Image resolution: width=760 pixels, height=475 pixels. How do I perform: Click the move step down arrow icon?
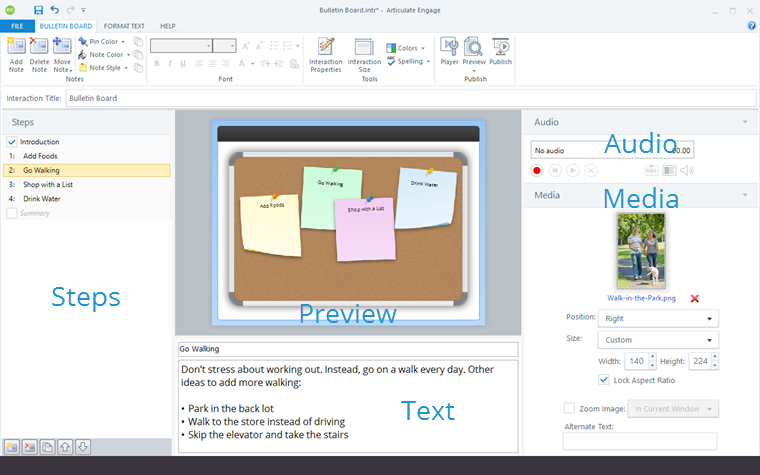(83, 446)
